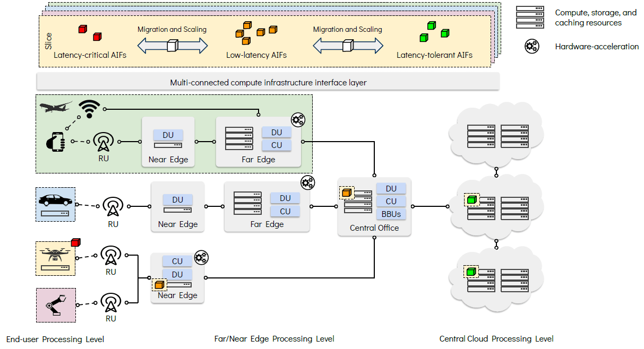Click the RU antenna connected to the car
This screenshot has height=349, width=644.
(113, 207)
